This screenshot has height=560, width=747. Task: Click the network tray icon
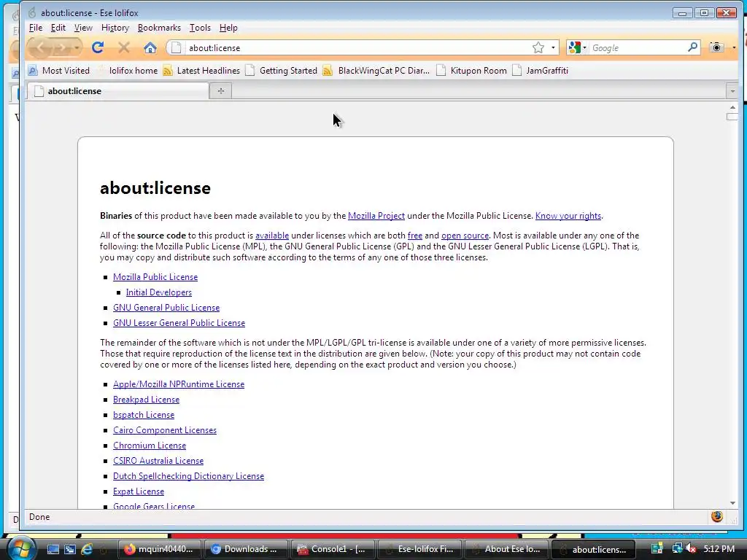point(676,549)
